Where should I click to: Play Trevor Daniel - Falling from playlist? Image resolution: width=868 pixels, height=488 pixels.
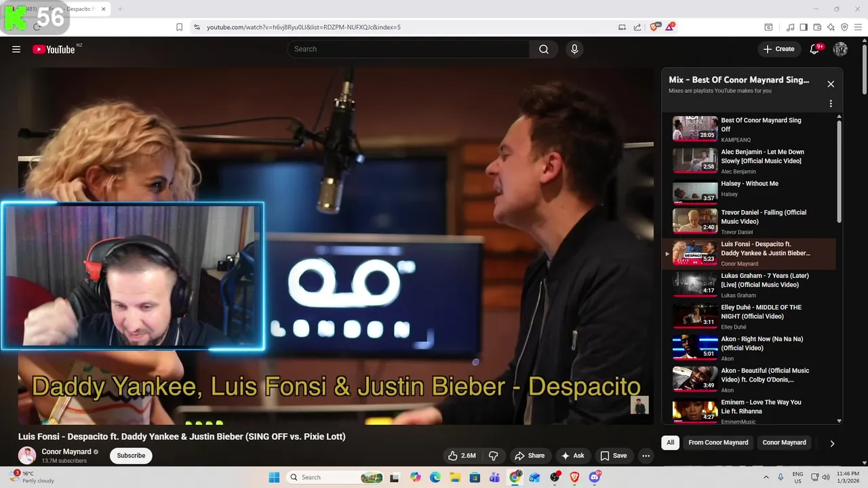749,223
